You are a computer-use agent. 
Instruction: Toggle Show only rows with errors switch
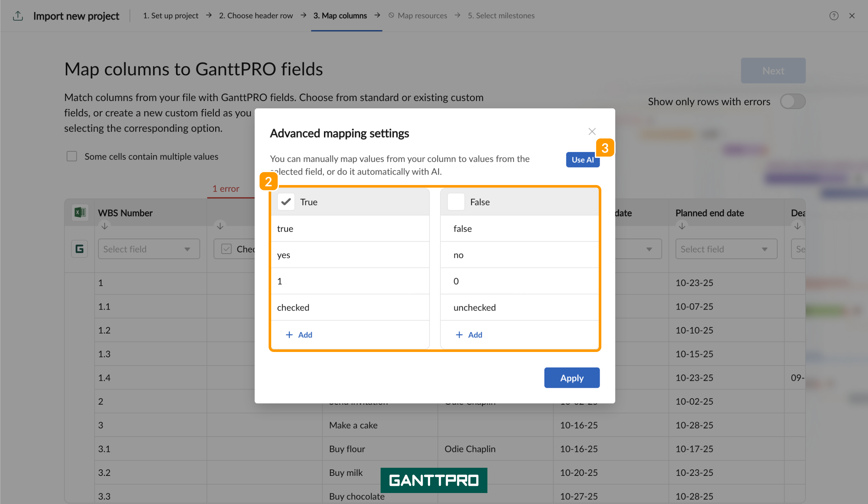[793, 101]
